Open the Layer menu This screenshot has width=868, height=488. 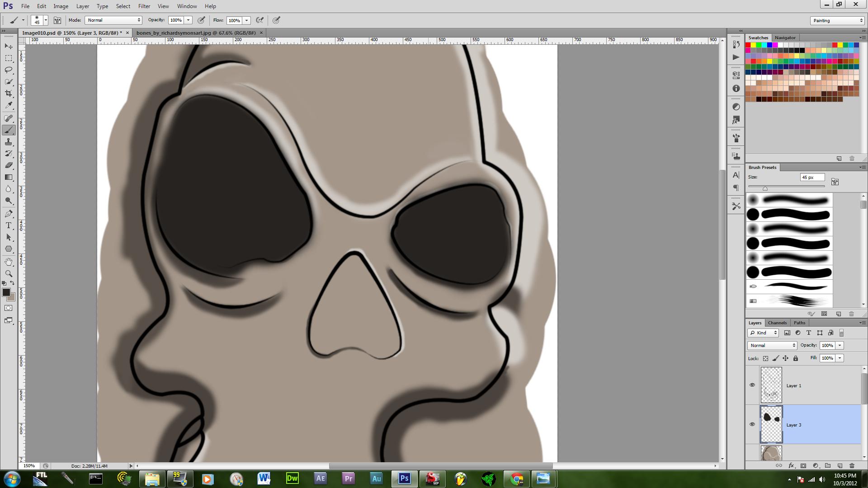pos(82,6)
